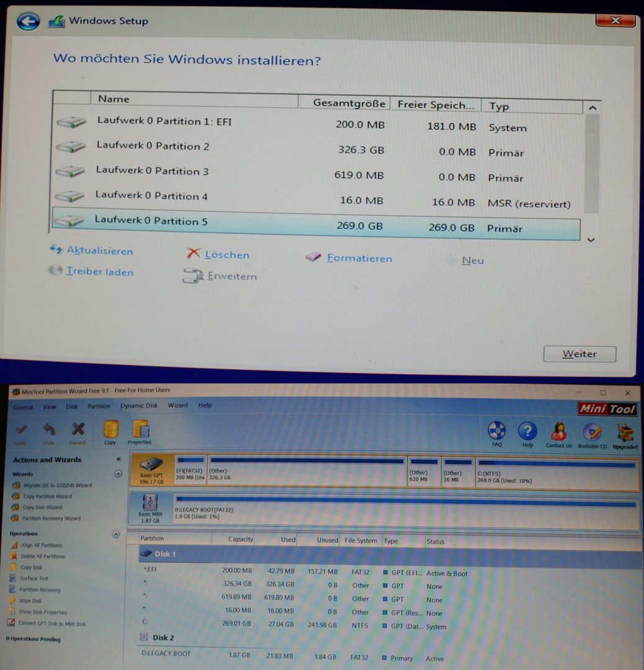Click the Typ column header

(x=532, y=107)
